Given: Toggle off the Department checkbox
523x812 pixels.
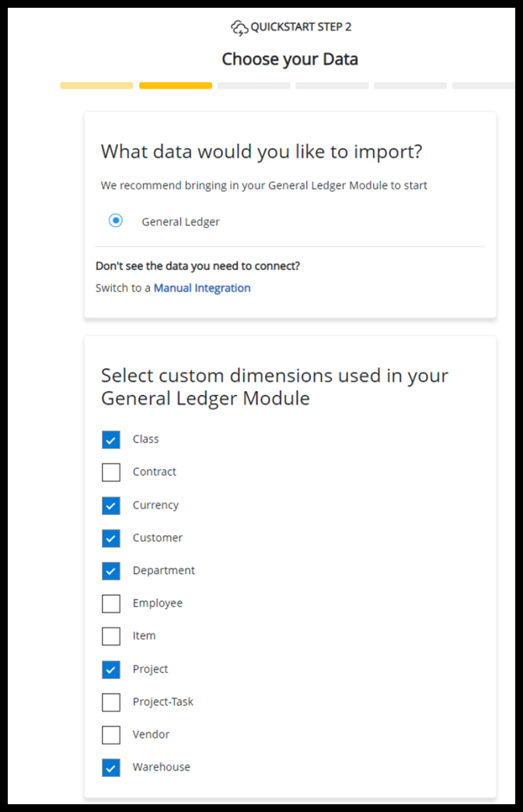Looking at the screenshot, I should [x=111, y=571].
